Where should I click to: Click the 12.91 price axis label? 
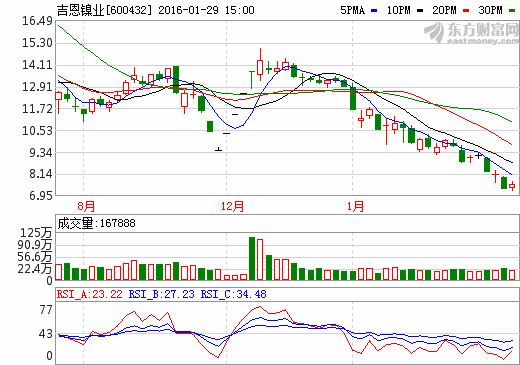[37, 87]
